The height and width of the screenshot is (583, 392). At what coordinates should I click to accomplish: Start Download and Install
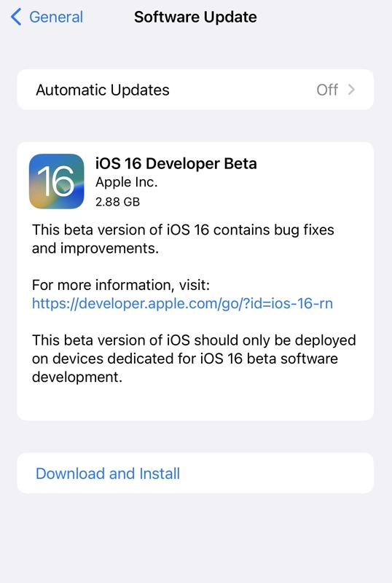108,473
